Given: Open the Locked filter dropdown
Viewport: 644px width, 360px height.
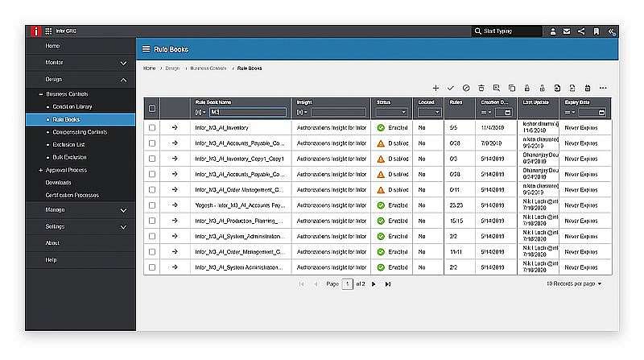Looking at the screenshot, I should (x=429, y=112).
